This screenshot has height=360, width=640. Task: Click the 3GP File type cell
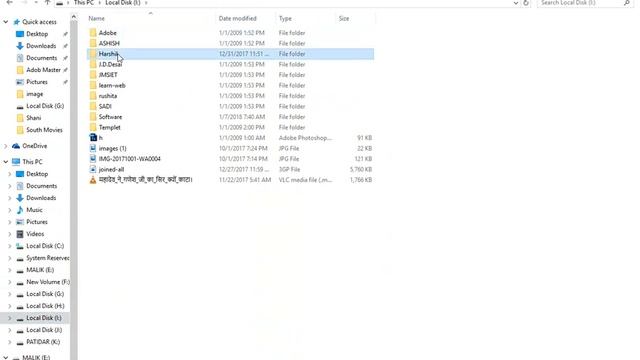(x=289, y=169)
